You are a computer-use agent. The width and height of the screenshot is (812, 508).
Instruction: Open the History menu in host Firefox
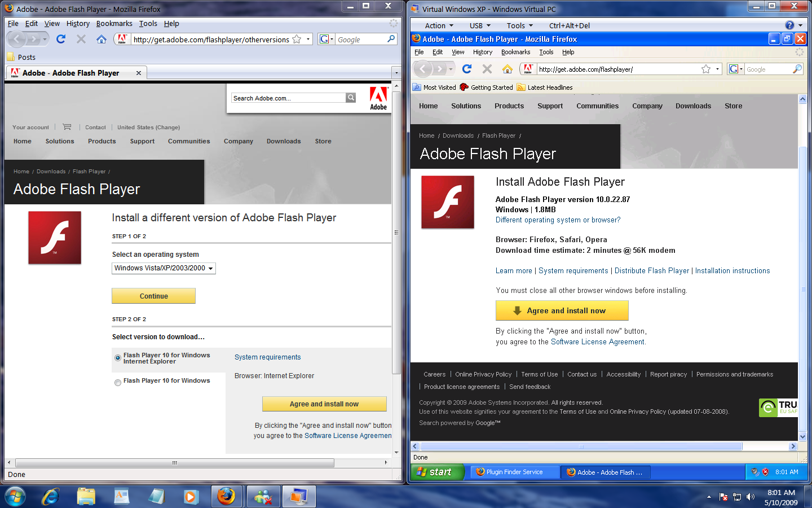tap(78, 24)
